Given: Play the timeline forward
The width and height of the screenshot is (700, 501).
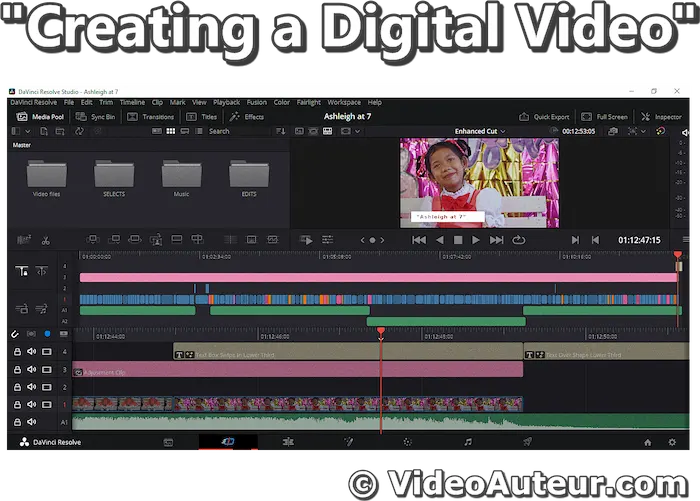Looking at the screenshot, I should [x=475, y=240].
